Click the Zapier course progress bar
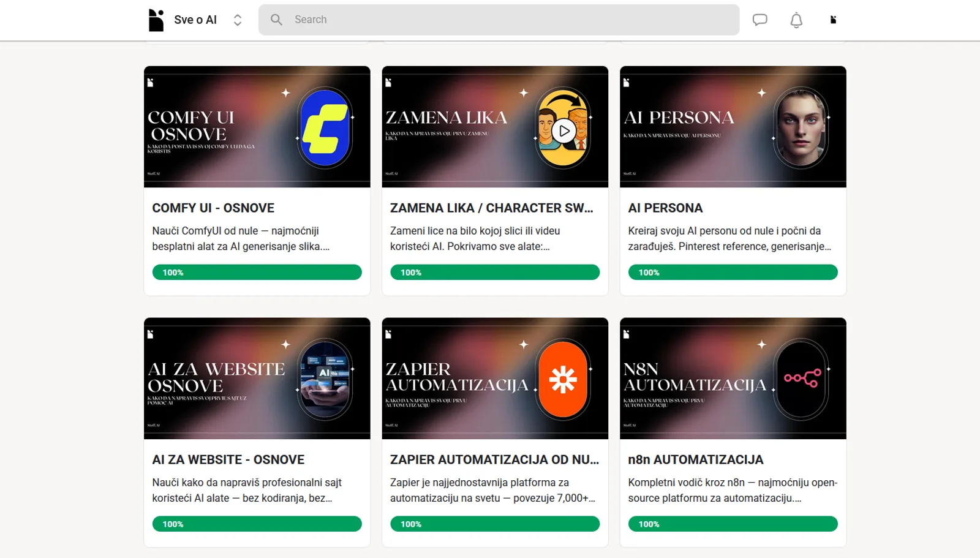The image size is (980, 558). point(495,524)
